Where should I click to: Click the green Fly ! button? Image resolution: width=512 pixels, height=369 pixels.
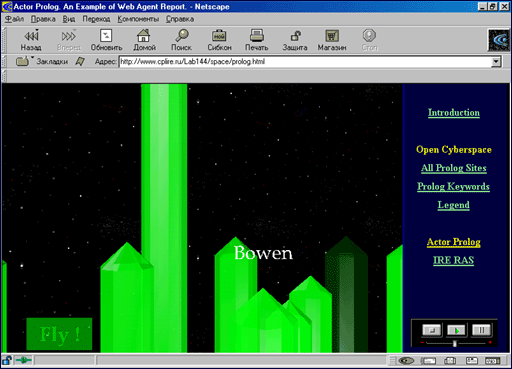pyautogui.click(x=59, y=334)
